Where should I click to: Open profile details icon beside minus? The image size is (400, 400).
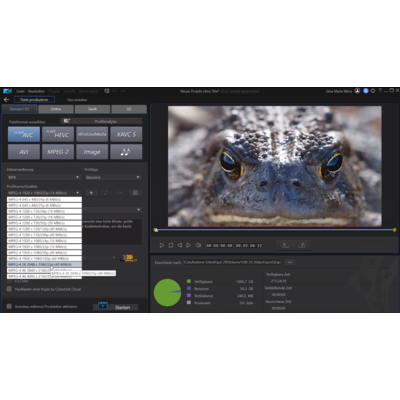pos(135,193)
